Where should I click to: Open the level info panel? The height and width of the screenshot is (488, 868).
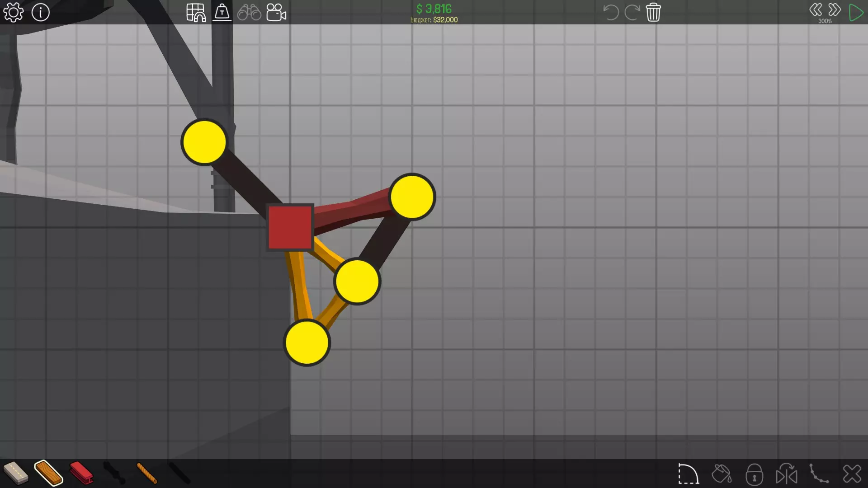coord(41,12)
